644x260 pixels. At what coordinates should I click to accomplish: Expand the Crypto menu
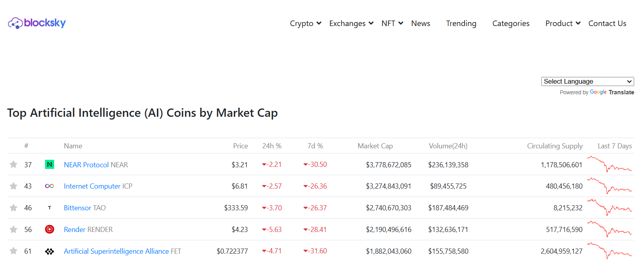(305, 23)
